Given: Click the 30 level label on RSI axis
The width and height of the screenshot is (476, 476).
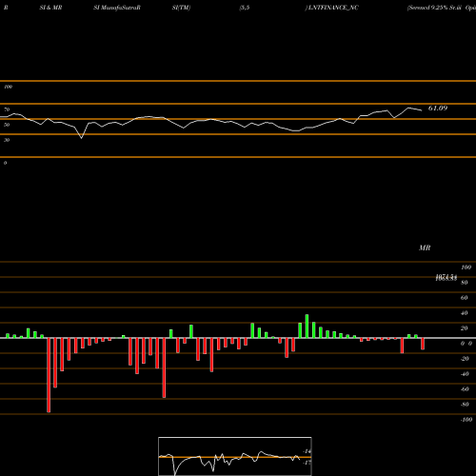Looking at the screenshot, I should (x=7, y=140).
